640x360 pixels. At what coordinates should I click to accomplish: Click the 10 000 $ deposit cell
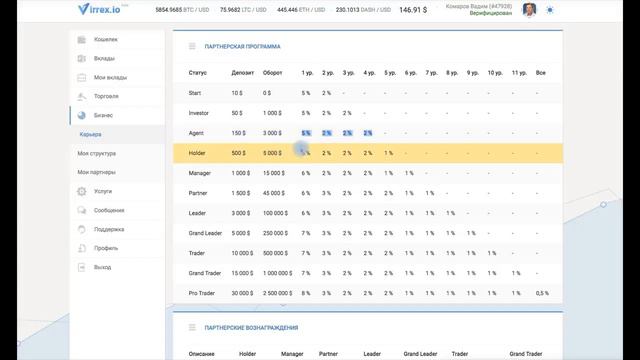click(x=242, y=253)
